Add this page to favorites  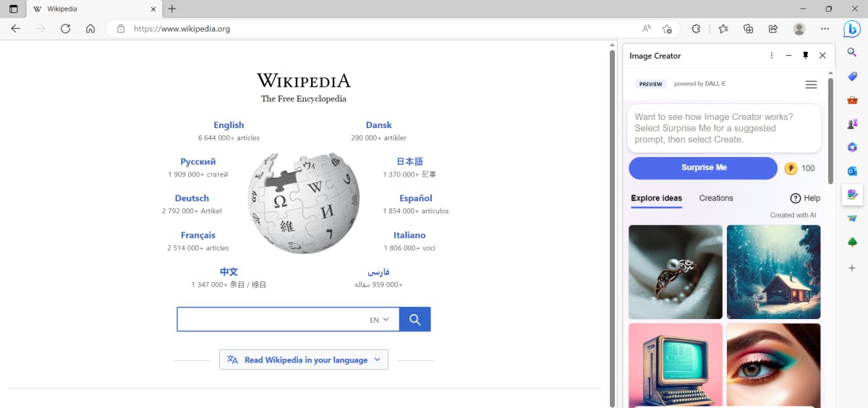(667, 29)
